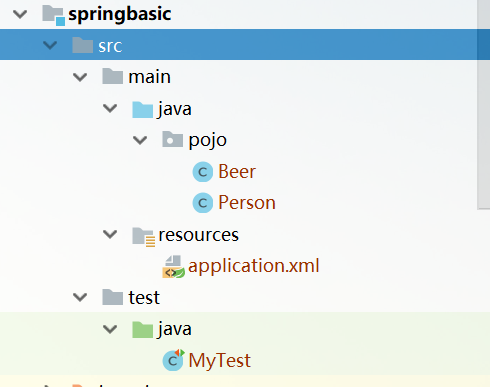Collapse the test folder chevron

(x=80, y=297)
